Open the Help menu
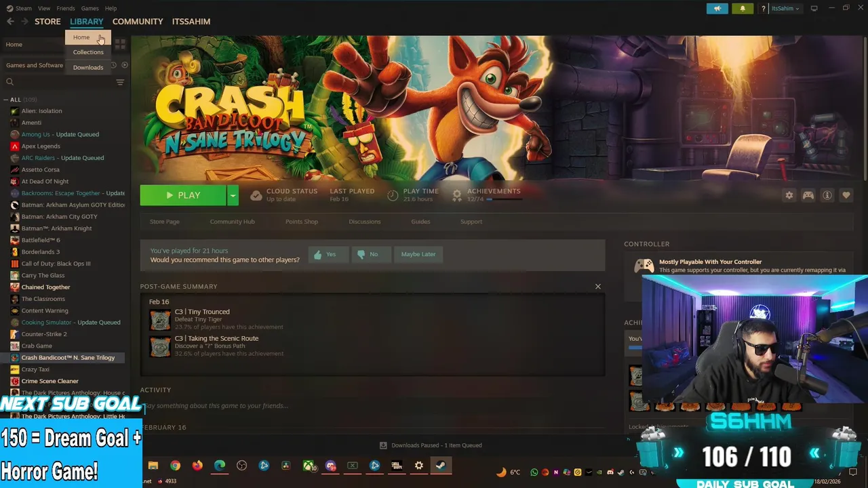The image size is (868, 488). tap(111, 8)
